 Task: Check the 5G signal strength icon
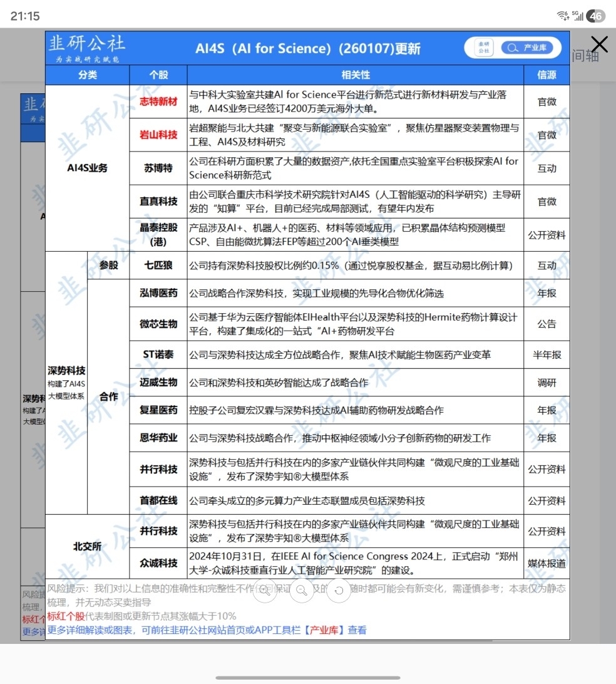[x=578, y=16]
